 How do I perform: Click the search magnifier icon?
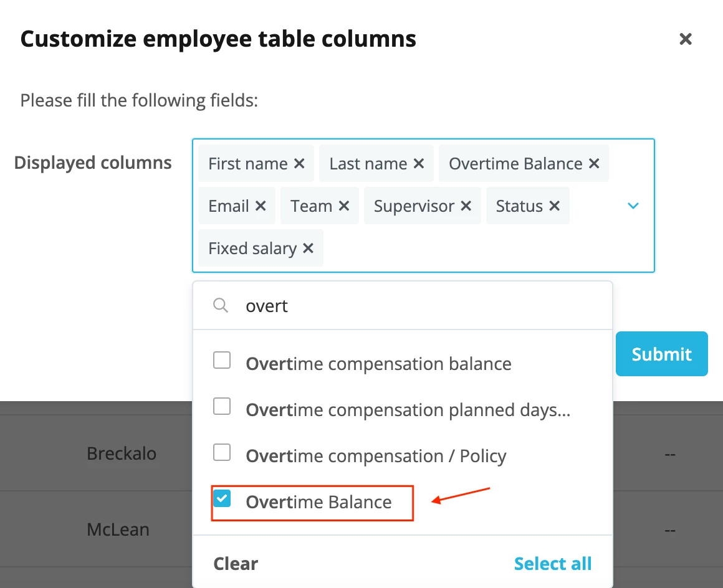221,305
